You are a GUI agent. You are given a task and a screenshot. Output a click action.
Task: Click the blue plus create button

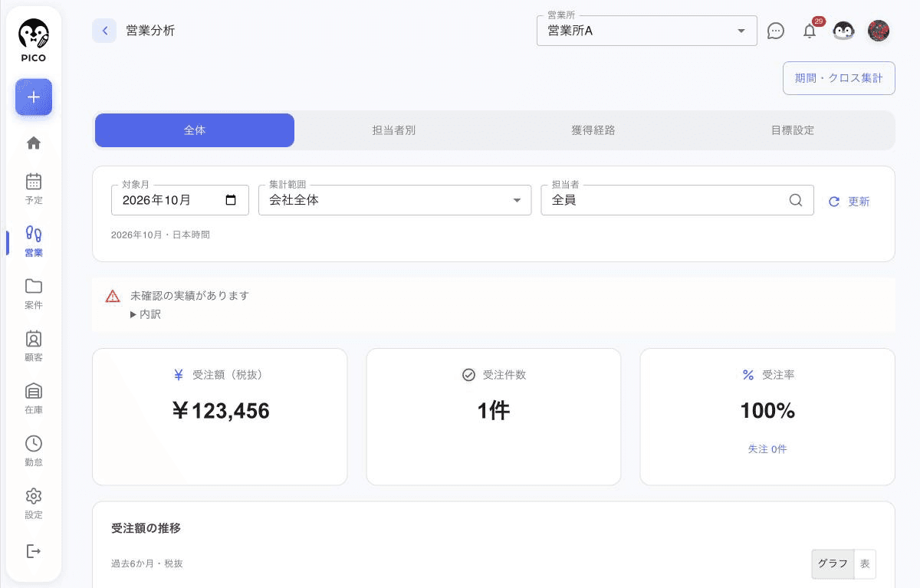[x=34, y=97]
